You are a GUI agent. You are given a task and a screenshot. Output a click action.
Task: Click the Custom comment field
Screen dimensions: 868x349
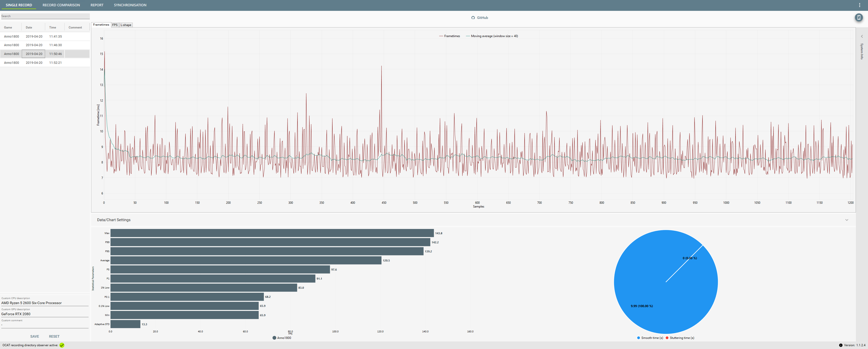point(45,325)
